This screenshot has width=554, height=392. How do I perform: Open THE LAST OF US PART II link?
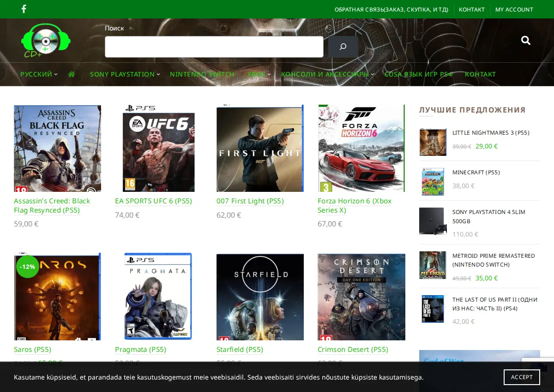coord(495,304)
